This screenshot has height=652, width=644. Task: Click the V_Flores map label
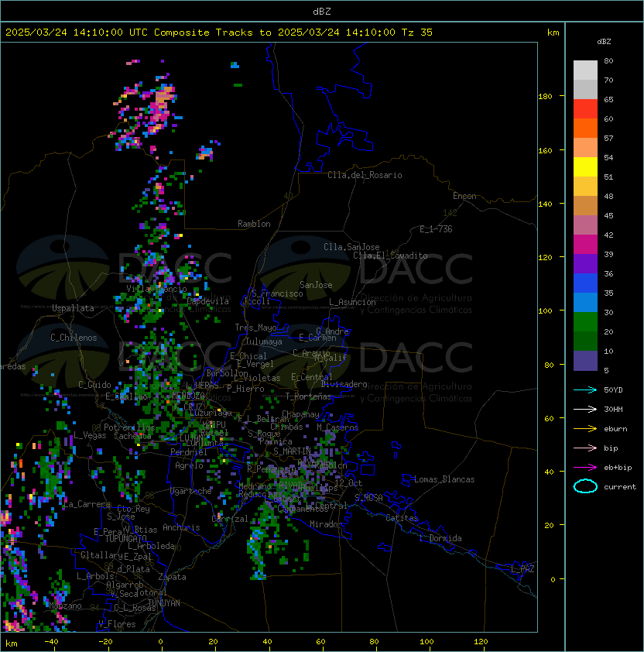coord(117,624)
